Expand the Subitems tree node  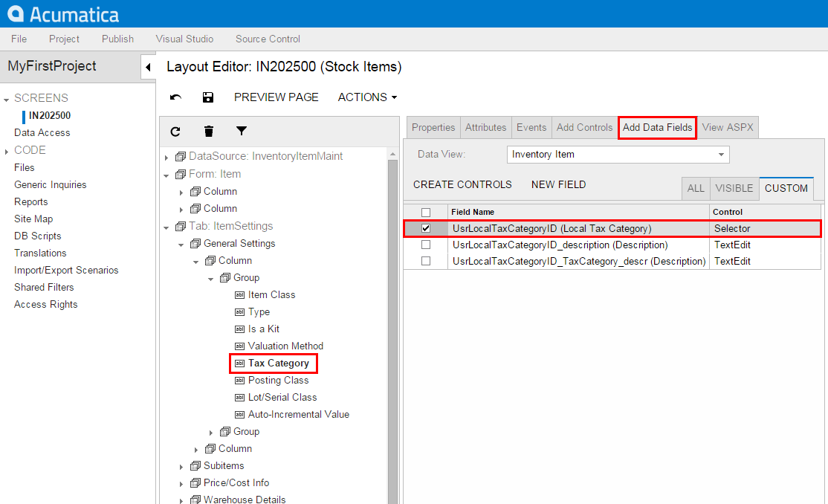point(181,466)
